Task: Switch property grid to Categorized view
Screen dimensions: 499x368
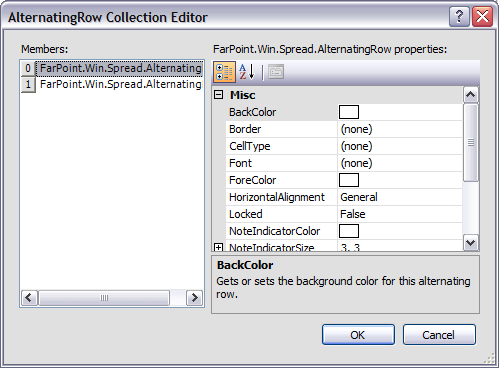Action: click(224, 72)
